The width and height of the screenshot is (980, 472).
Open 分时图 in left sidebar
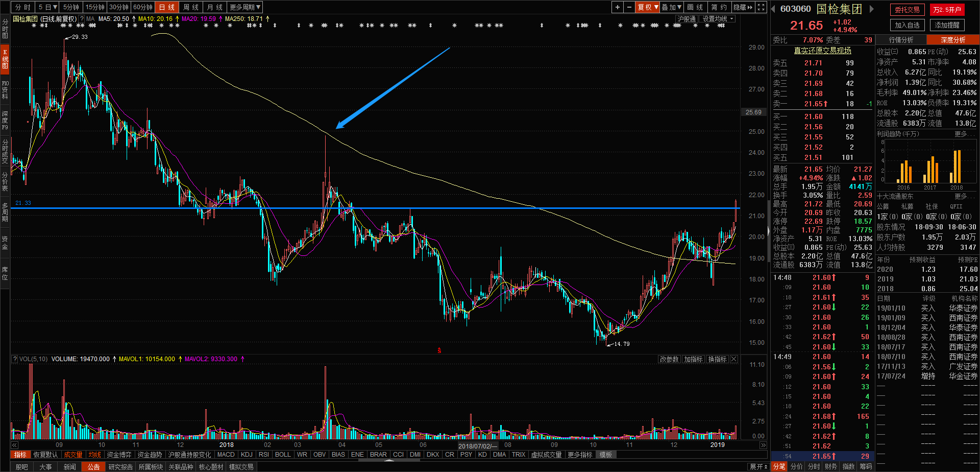(x=5, y=29)
